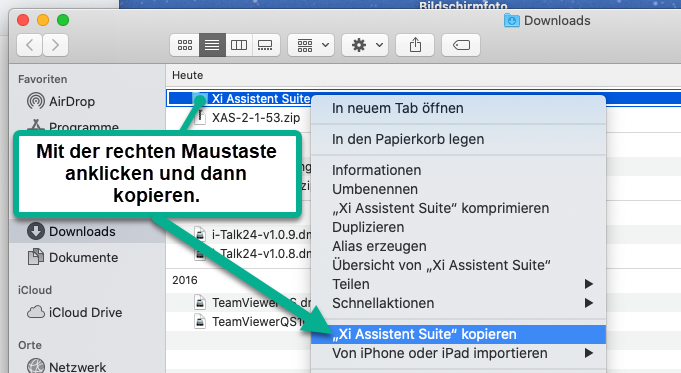Click the Share toolbar button

(415, 45)
